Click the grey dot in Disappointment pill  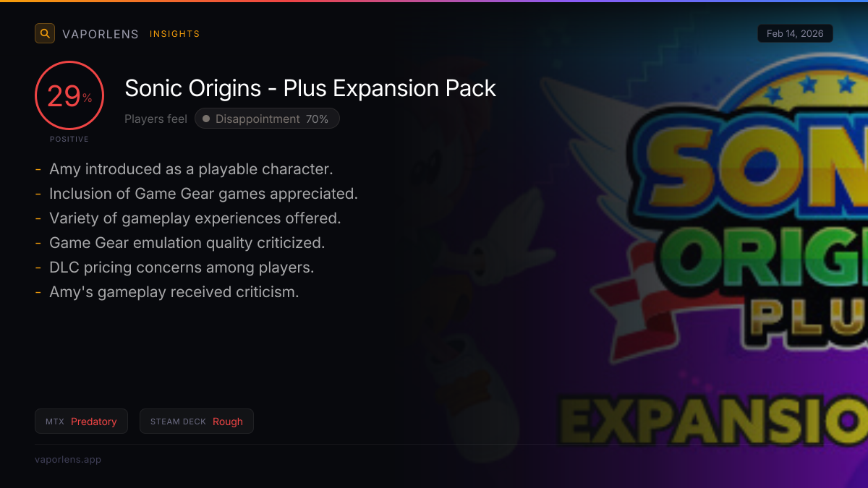206,119
